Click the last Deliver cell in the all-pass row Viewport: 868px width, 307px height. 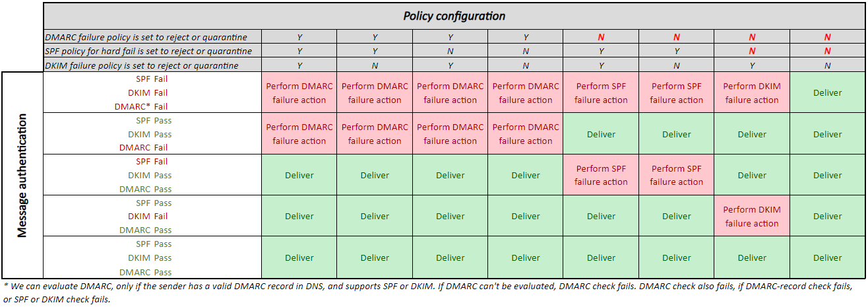pos(827,258)
